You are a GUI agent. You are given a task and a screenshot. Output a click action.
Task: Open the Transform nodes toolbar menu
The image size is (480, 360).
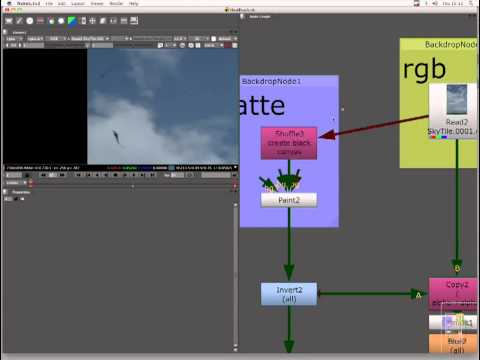click(x=93, y=21)
